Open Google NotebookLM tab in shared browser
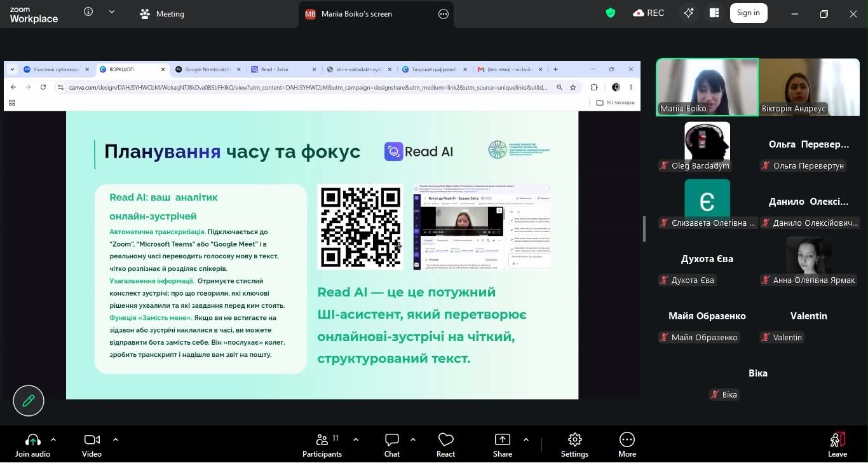Screen dimensions: 868x463 [x=207, y=69]
